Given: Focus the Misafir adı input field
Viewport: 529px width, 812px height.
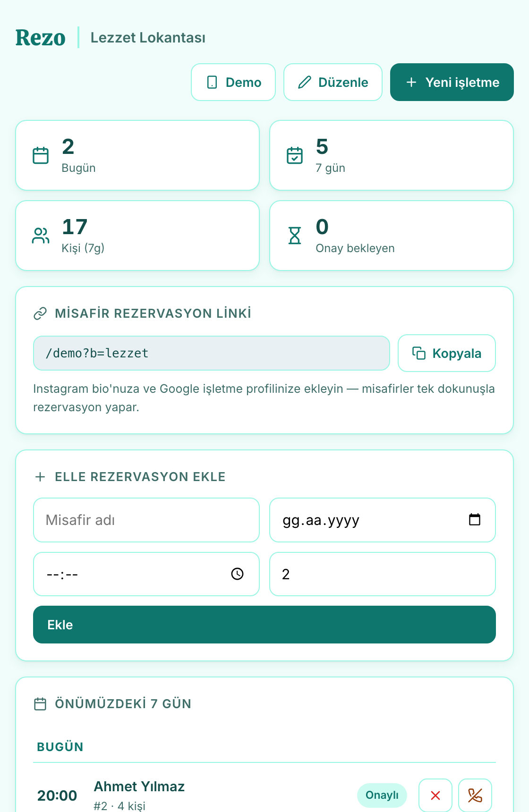Looking at the screenshot, I should tap(146, 520).
